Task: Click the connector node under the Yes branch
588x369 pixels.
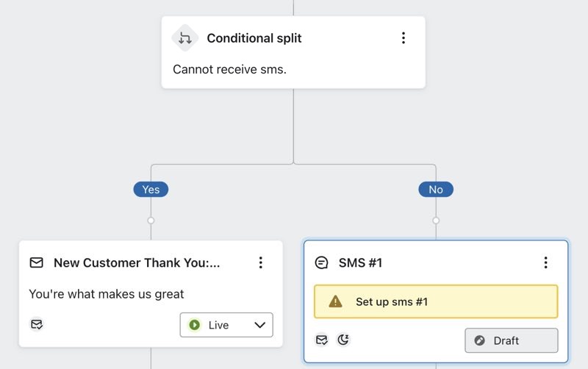Action: (151, 221)
